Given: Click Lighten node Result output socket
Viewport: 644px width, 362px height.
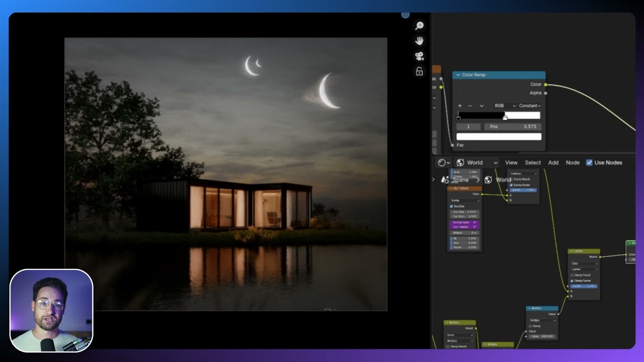Looking at the screenshot, I should tap(600, 257).
